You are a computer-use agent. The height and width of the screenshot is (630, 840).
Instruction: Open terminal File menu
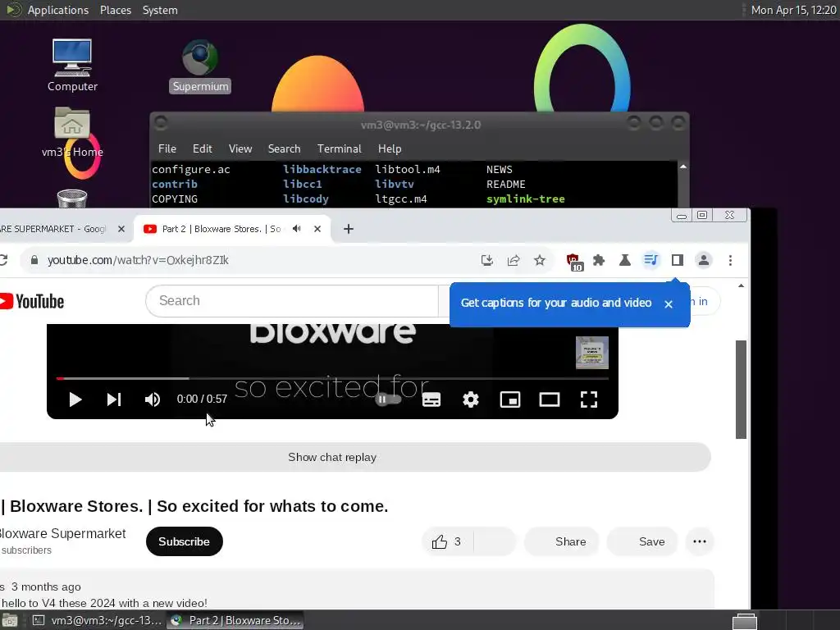pyautogui.click(x=167, y=149)
